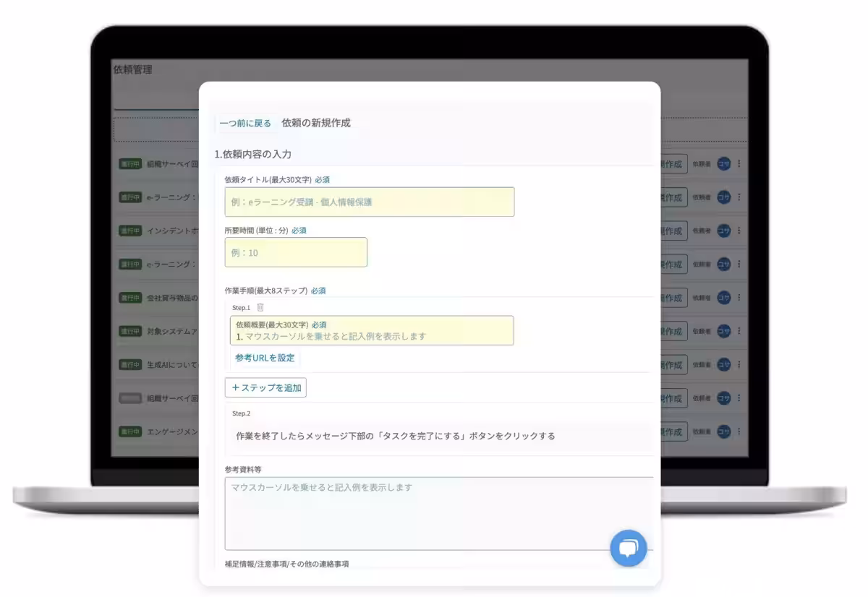Click コサ avatar in 対象システム row
This screenshot has width=868, height=597.
coord(723,331)
